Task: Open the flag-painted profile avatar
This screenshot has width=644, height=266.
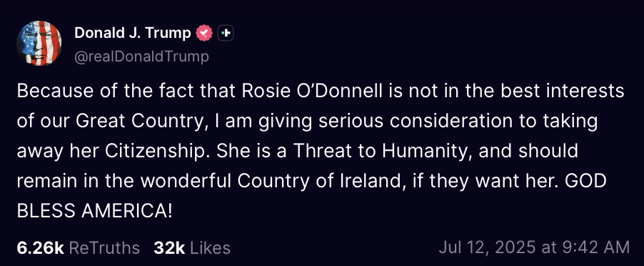Action: [x=39, y=43]
